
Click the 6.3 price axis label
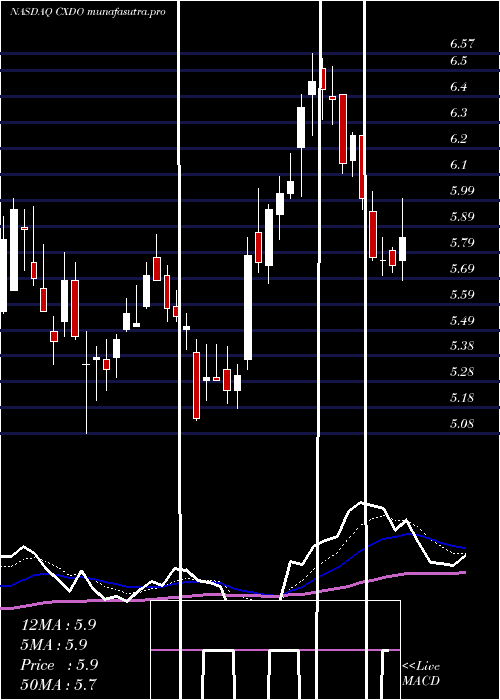coord(458,112)
